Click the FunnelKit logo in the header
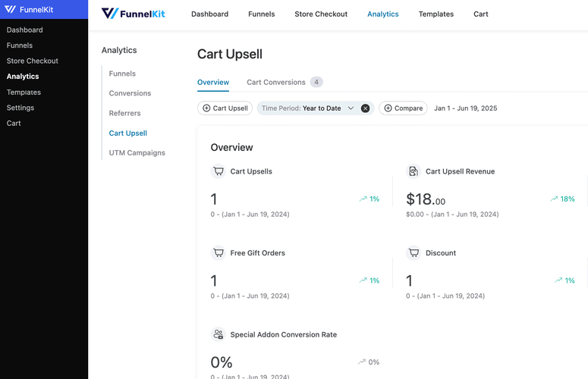Image resolution: width=588 pixels, height=379 pixels. coord(133,14)
